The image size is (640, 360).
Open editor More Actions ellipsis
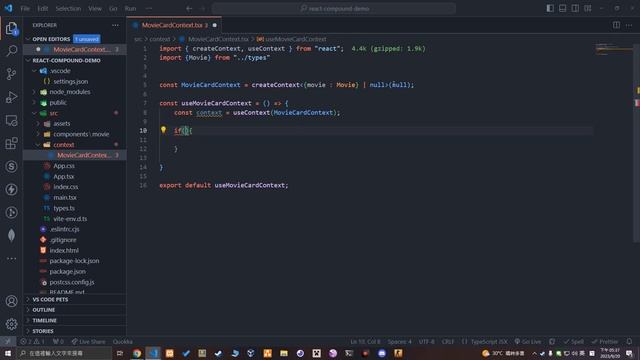point(629,25)
